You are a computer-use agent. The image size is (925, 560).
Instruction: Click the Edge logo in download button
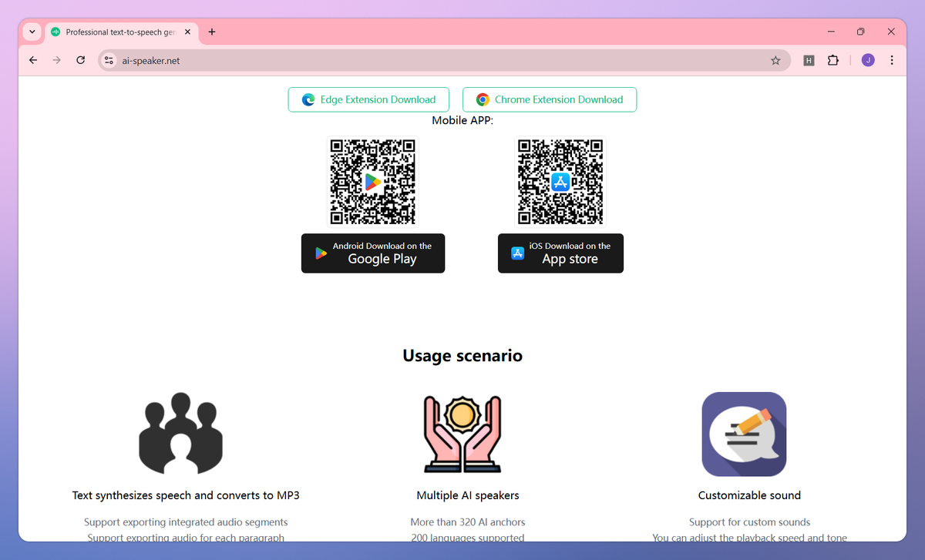(x=308, y=99)
